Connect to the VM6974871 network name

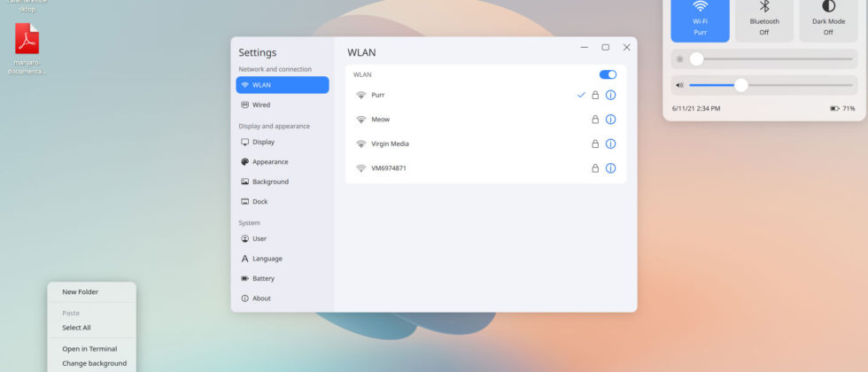click(389, 168)
